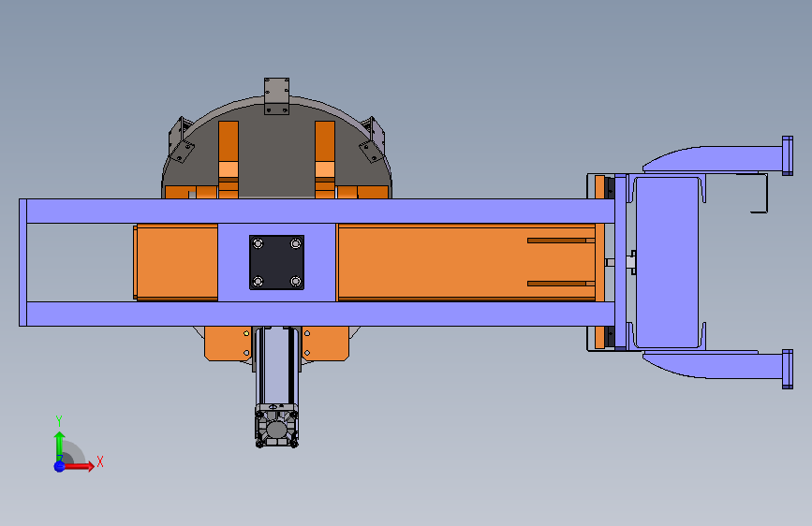
Task: Click the red X axis arrow of the triad
Action: pos(80,466)
